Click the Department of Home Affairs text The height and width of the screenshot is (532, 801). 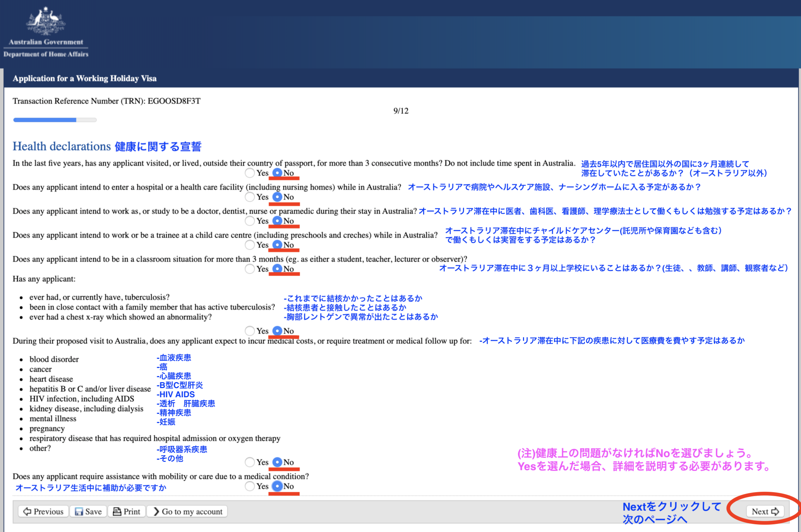[46, 54]
